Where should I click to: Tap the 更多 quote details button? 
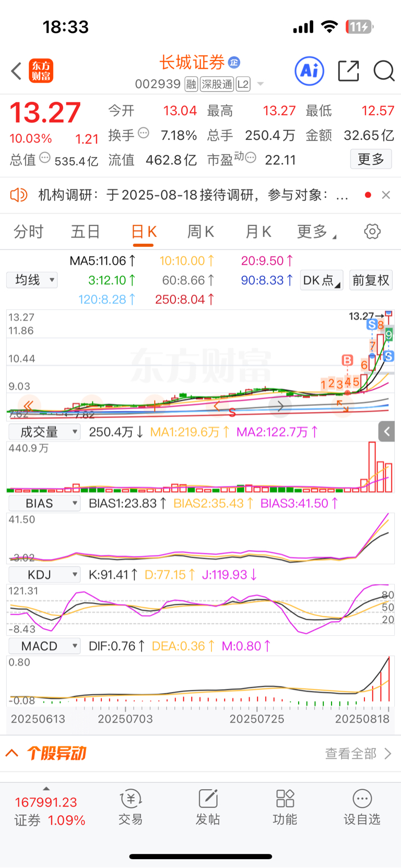tap(371, 159)
